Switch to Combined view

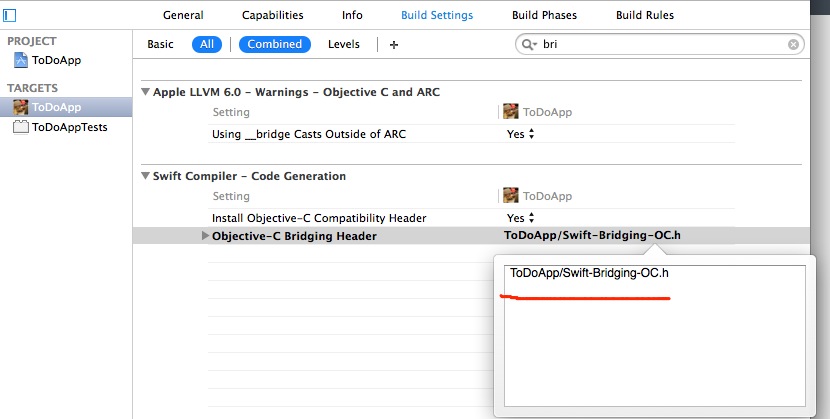pyautogui.click(x=275, y=44)
